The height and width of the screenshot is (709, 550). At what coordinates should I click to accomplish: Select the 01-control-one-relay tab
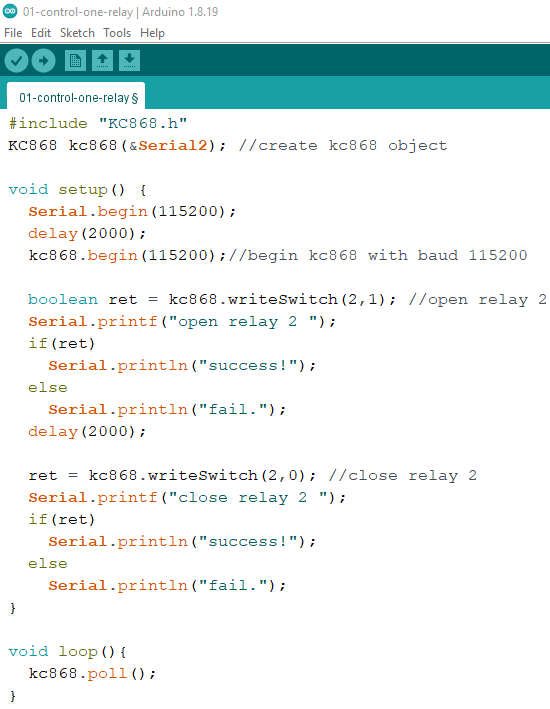76,96
